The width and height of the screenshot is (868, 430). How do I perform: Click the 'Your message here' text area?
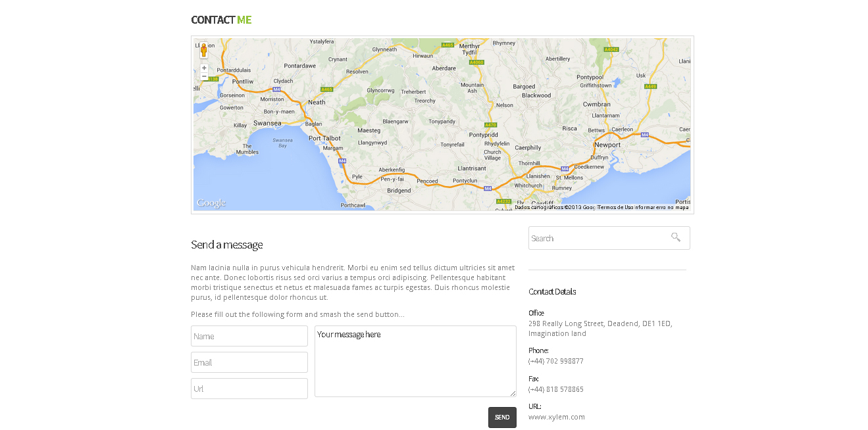415,361
